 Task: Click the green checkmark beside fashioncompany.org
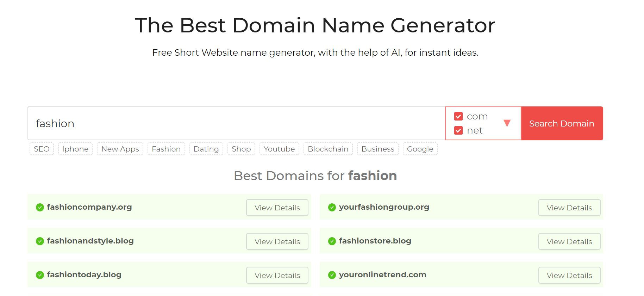coord(40,208)
